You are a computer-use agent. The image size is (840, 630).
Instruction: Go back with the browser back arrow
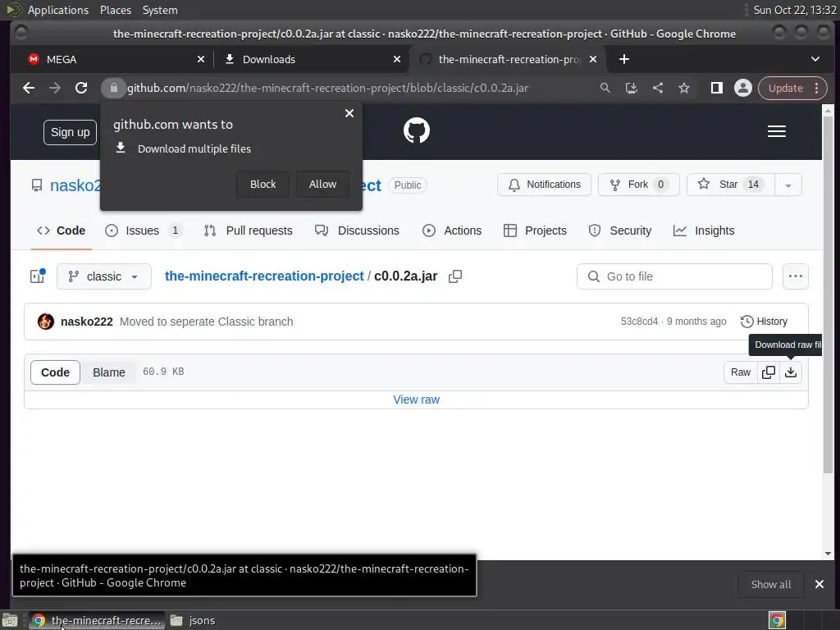(29, 89)
